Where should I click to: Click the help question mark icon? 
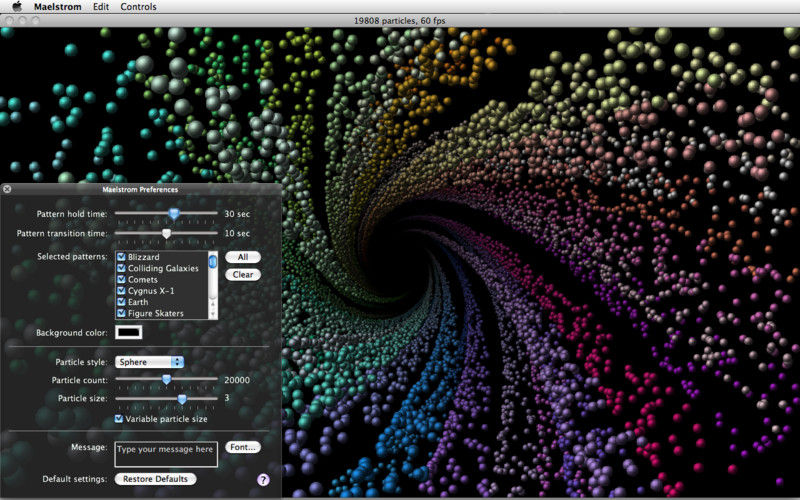pyautogui.click(x=263, y=480)
